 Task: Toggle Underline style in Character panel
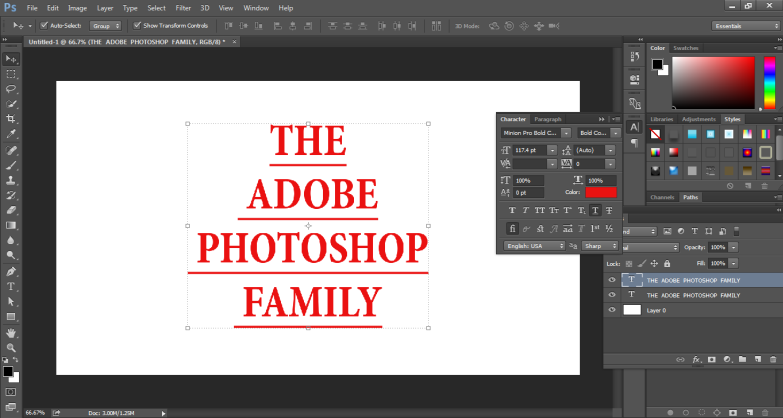[x=595, y=211]
